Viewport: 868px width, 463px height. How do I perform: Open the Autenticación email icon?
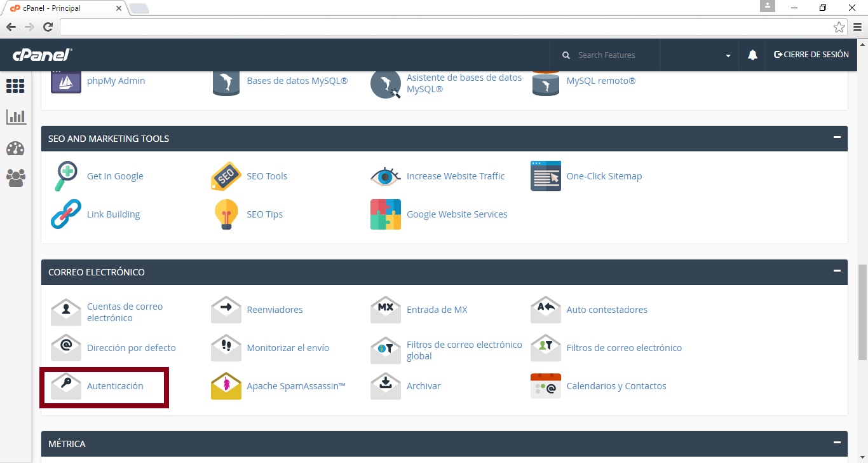66,386
